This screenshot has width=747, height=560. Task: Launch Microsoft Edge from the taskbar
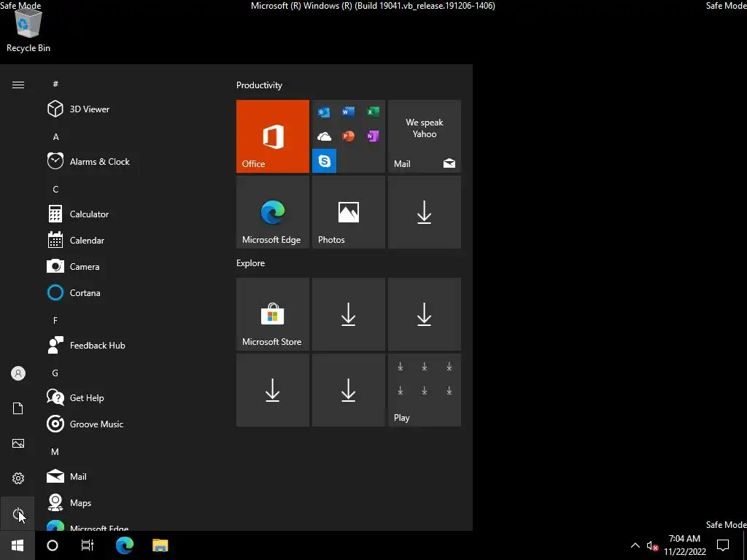click(125, 545)
